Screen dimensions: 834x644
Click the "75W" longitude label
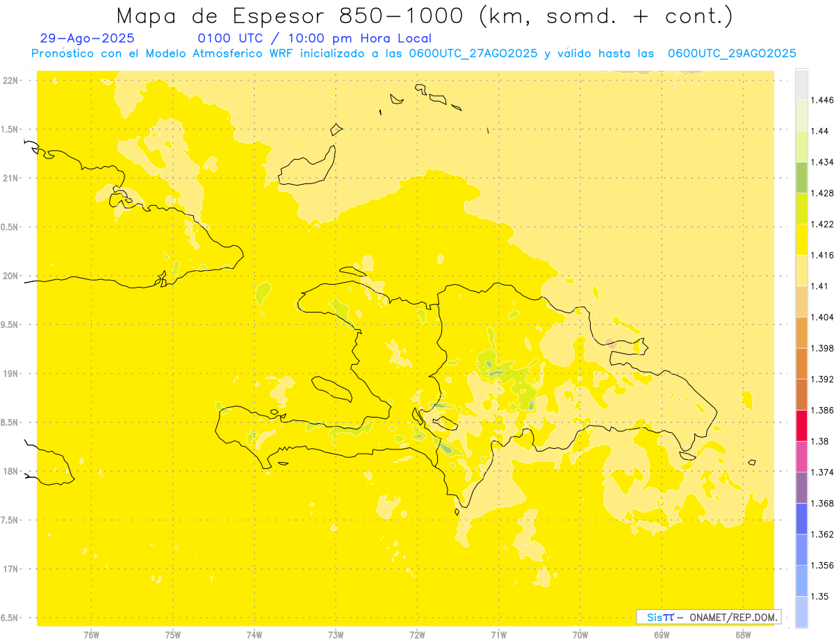[x=173, y=635]
